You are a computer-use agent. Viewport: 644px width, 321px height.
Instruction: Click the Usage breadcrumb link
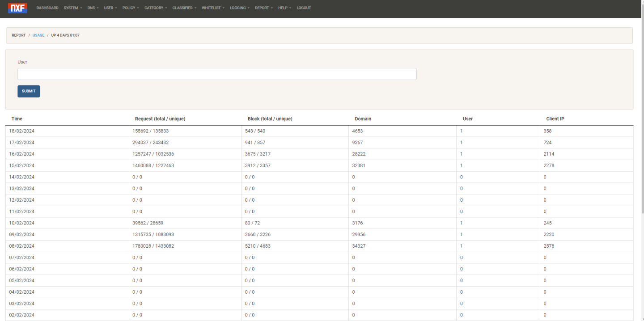click(x=38, y=35)
